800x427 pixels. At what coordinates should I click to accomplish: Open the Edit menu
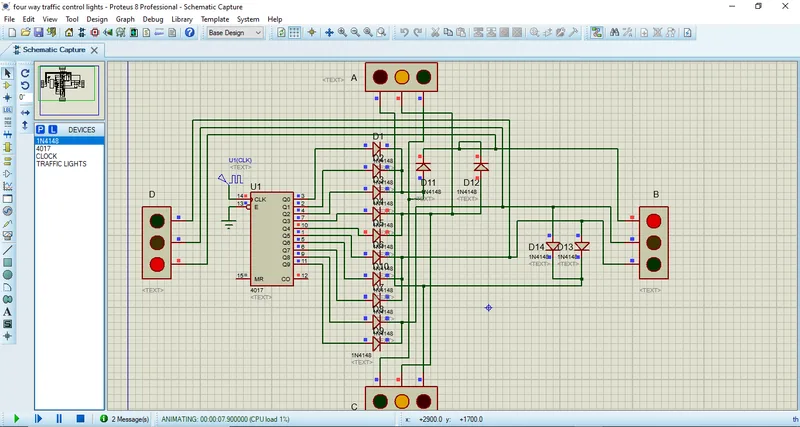coord(29,19)
